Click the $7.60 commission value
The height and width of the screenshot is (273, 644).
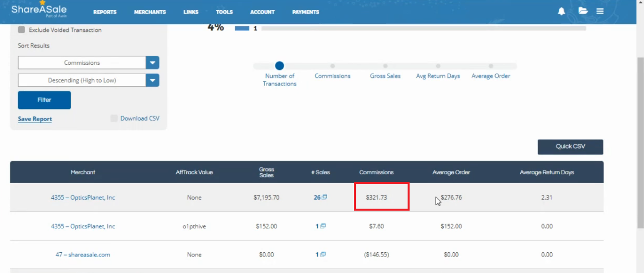click(x=376, y=226)
